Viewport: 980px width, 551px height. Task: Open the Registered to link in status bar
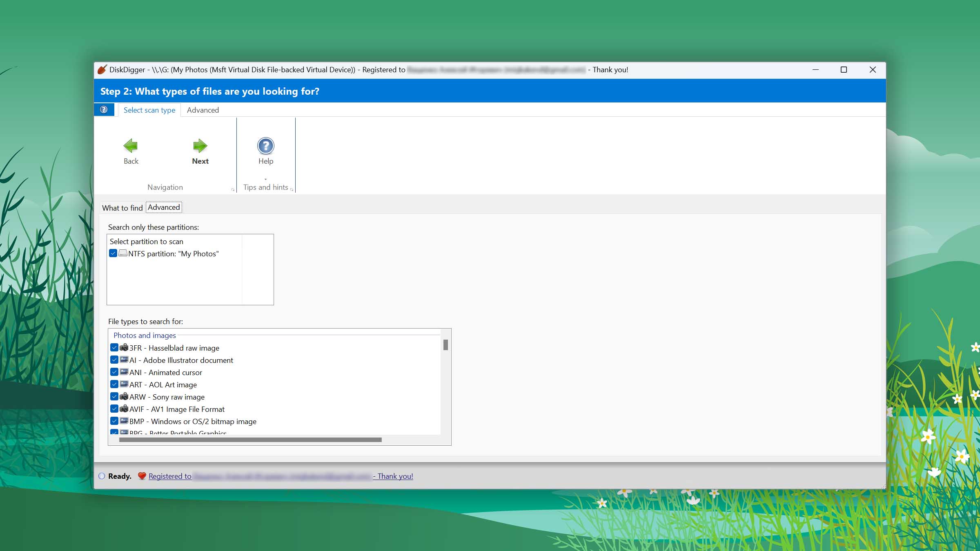[x=170, y=476]
